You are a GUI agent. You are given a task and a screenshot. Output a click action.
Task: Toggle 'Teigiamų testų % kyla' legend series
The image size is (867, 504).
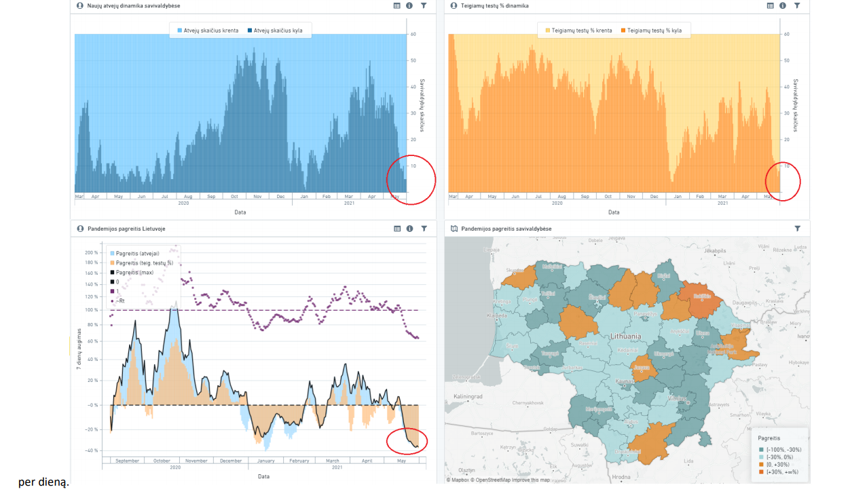coord(650,31)
